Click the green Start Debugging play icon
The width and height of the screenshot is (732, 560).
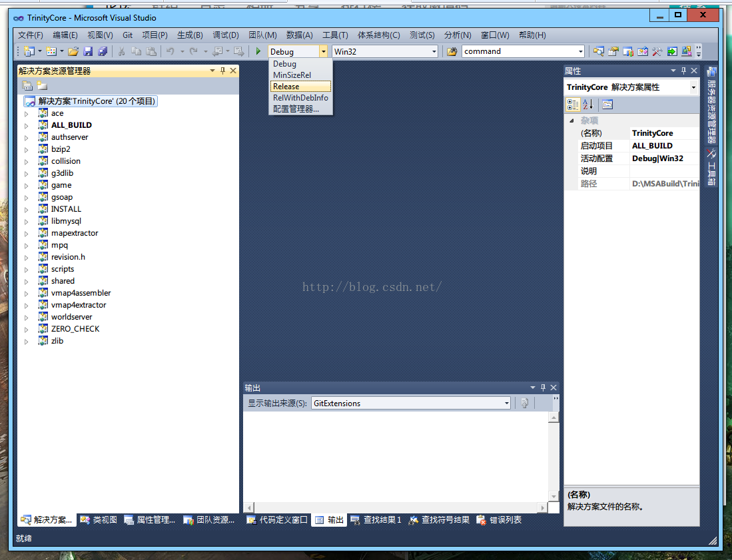tap(258, 51)
